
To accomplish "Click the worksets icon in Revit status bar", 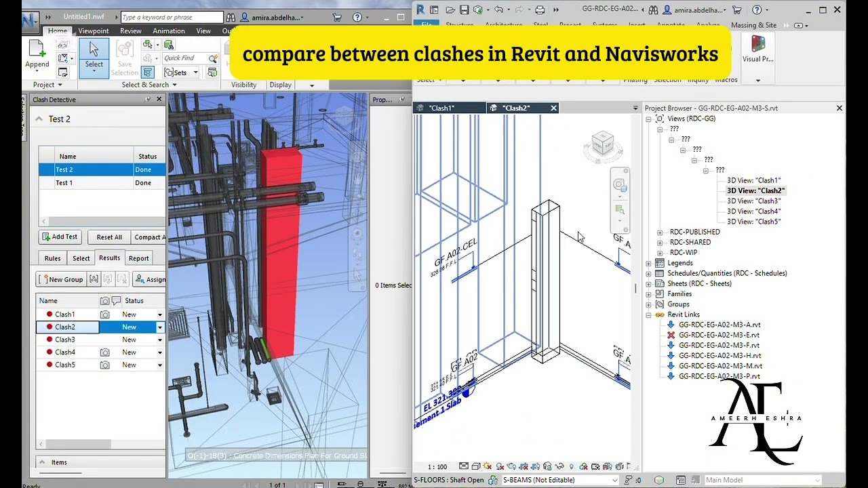I will 494,480.
